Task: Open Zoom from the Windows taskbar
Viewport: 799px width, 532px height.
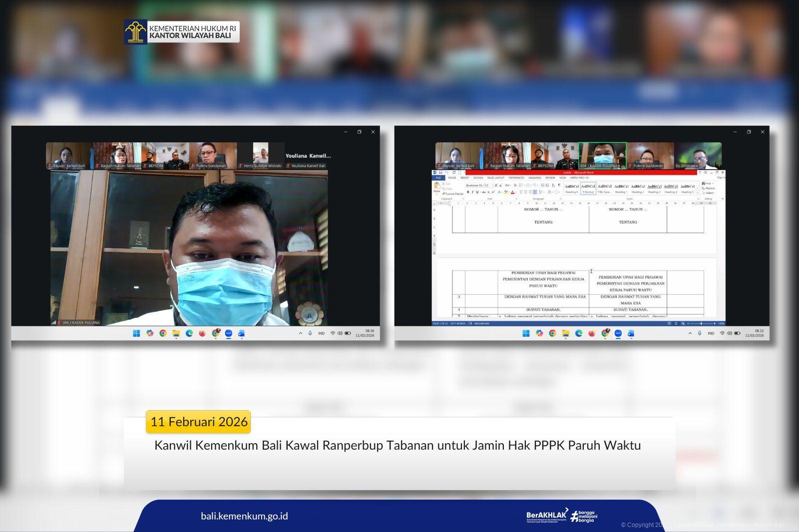Action: (618, 333)
